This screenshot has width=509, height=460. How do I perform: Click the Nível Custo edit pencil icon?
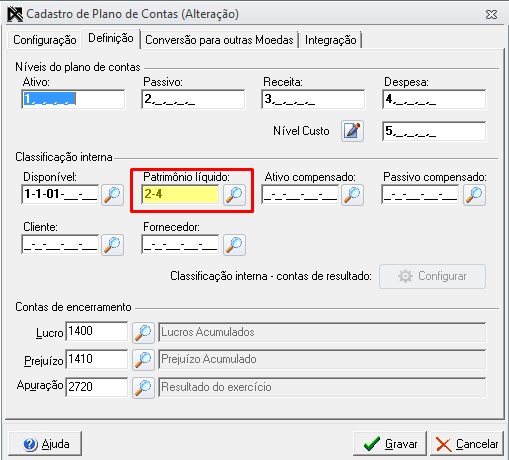[x=352, y=131]
